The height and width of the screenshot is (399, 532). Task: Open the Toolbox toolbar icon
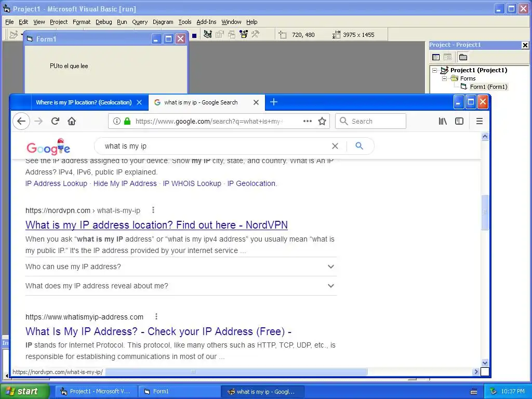click(x=255, y=34)
